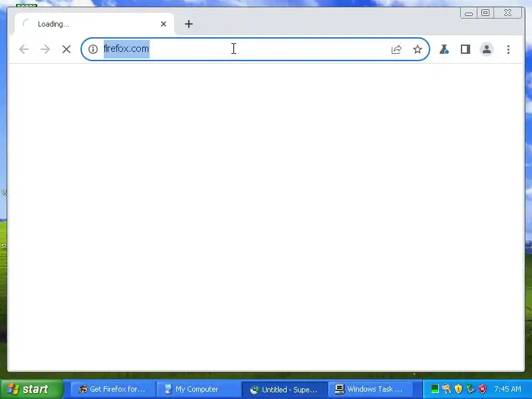This screenshot has width=532, height=399.
Task: Toggle the side panel
Action: coord(465,49)
